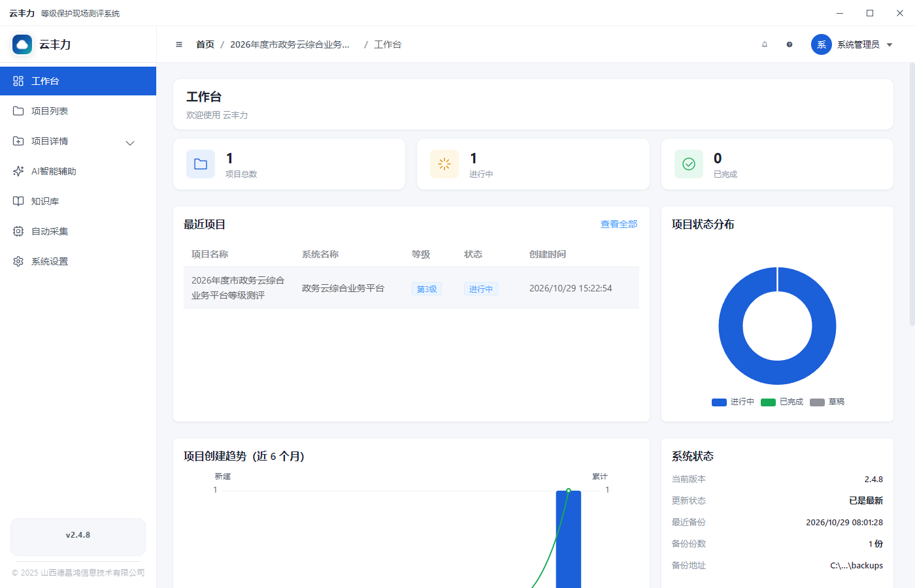915x588 pixels.
Task: Click the C:\...\backups backup path
Action: click(857, 565)
